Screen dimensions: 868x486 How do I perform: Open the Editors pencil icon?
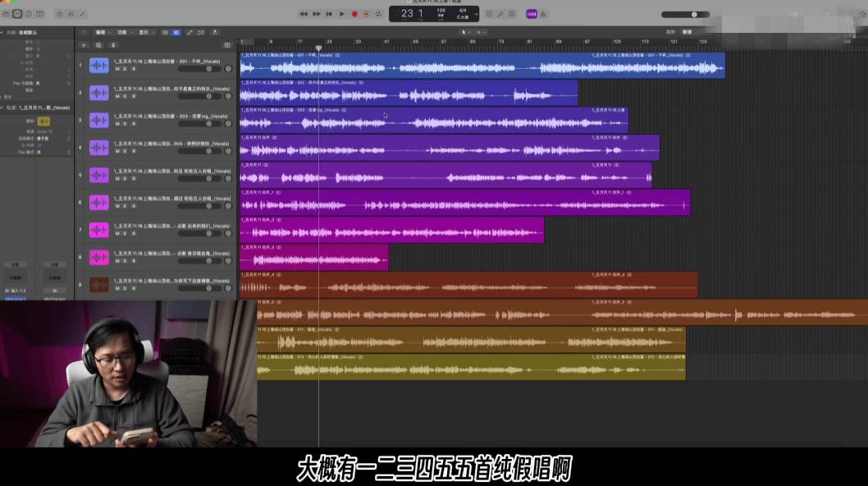[83, 14]
